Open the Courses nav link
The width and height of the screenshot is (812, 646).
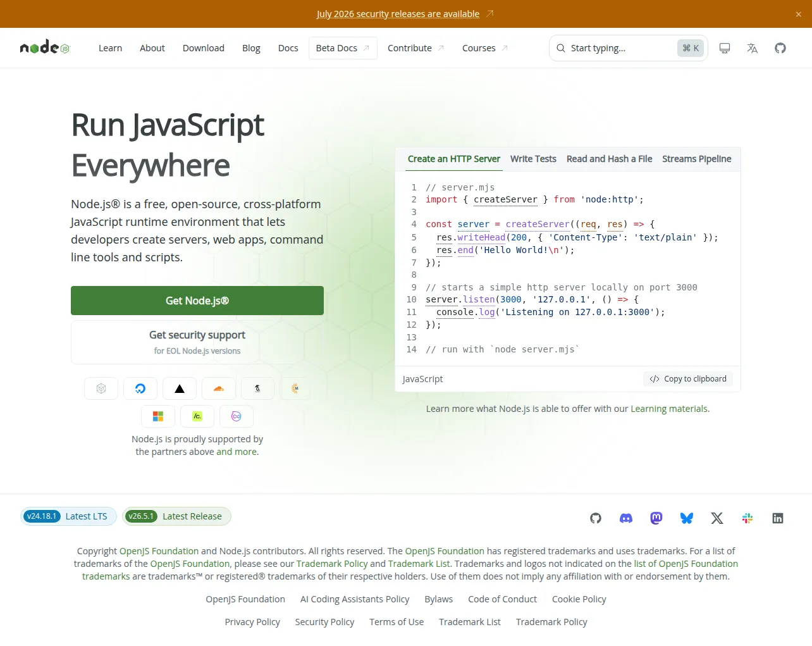pos(485,48)
